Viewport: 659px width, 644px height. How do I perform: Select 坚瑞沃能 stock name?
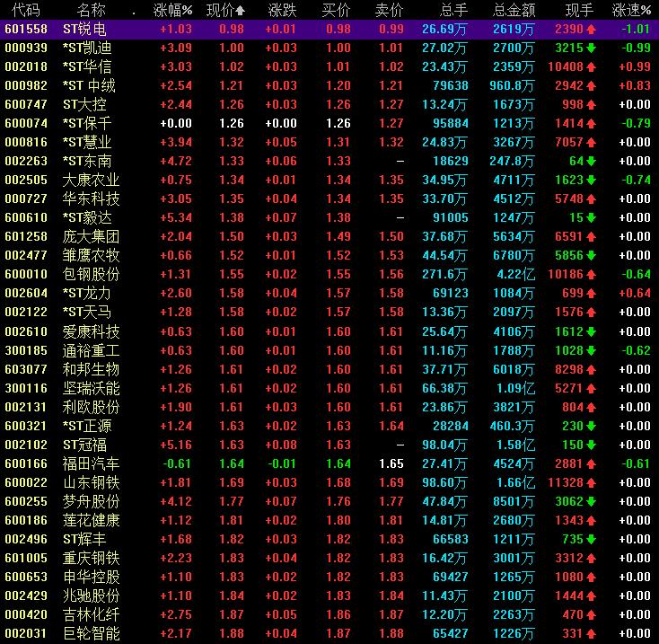pos(92,388)
